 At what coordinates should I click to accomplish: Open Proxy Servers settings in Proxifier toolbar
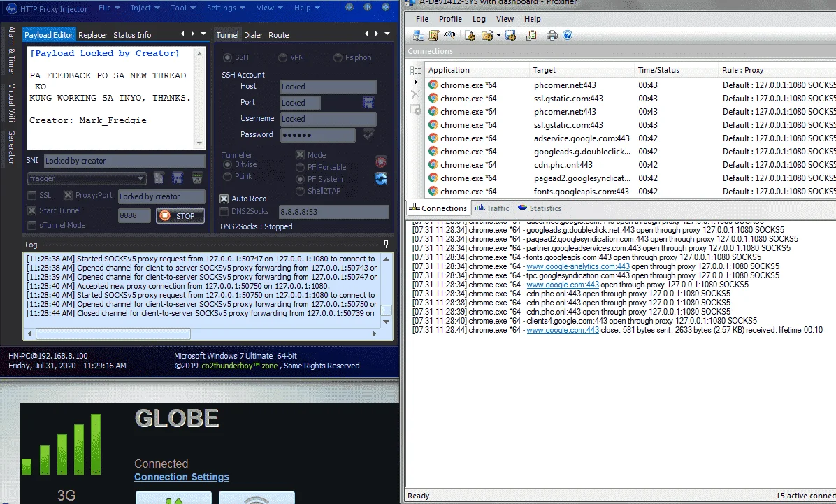[x=419, y=35]
